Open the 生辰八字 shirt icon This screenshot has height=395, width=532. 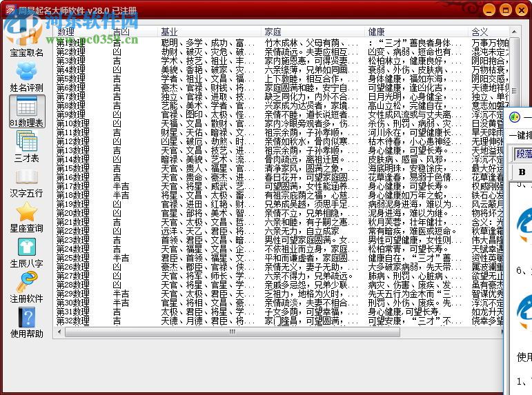(x=26, y=252)
